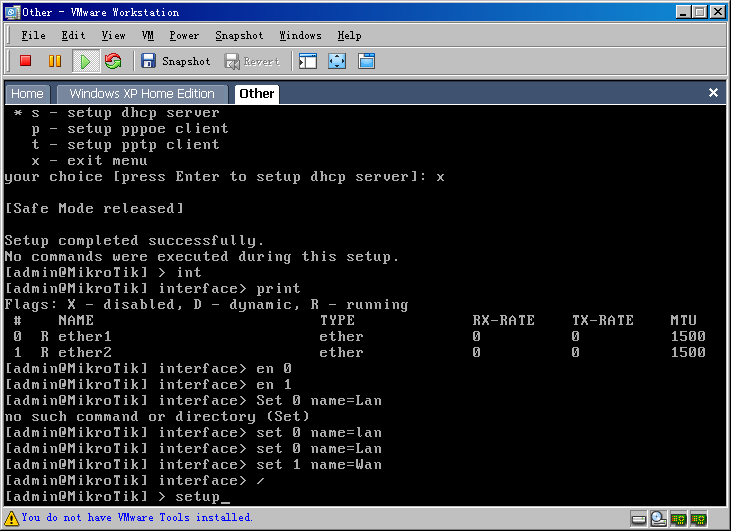This screenshot has height=531, width=731.
Task: Click 'Setup completed successfully.' line
Action: point(134,241)
